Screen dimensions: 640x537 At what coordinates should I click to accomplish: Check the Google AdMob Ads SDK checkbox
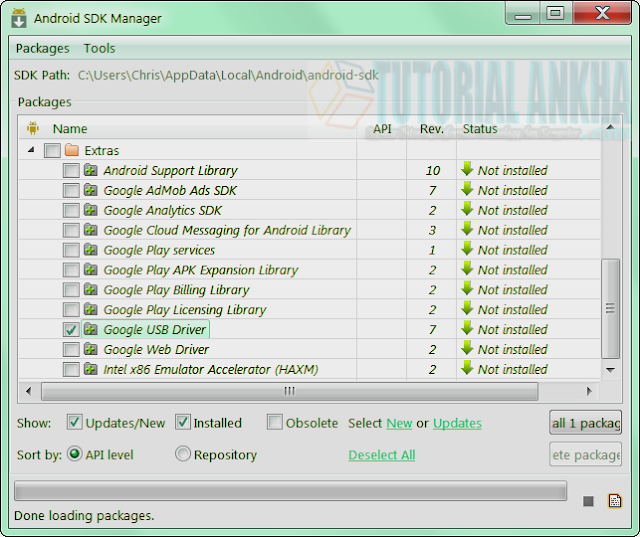click(71, 191)
